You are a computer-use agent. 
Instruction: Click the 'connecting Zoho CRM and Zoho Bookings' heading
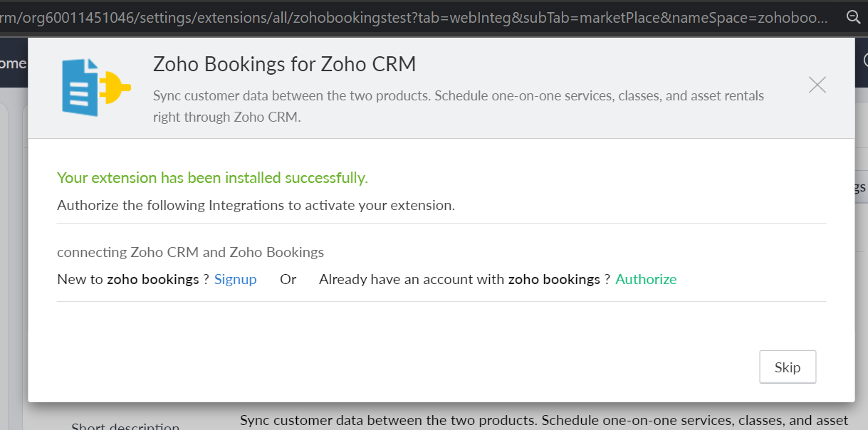(x=190, y=252)
